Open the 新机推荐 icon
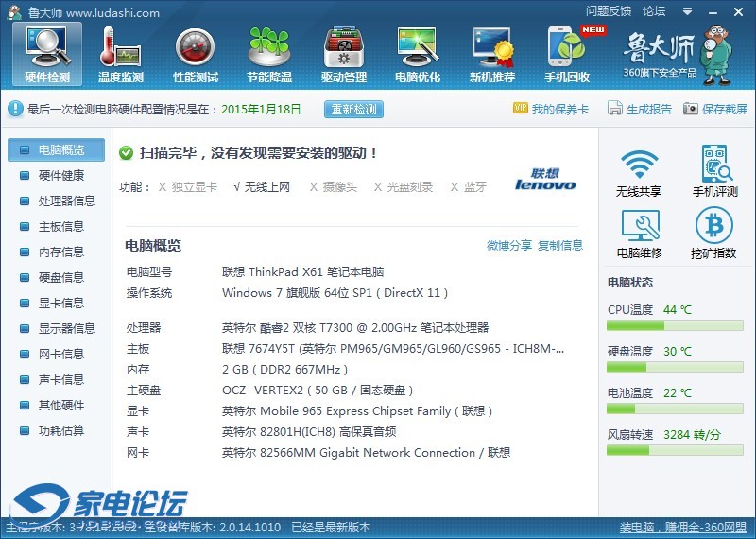Viewport: 756px width, 539px height. [492, 54]
